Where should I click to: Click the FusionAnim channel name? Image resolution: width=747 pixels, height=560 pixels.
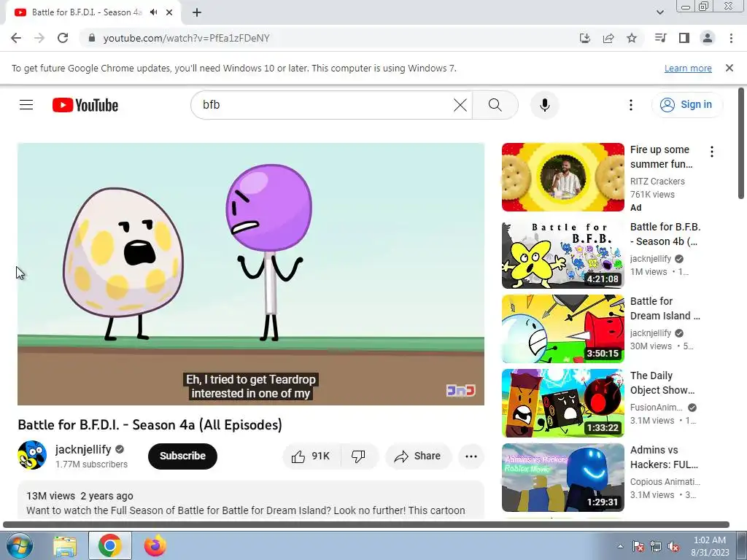click(656, 408)
